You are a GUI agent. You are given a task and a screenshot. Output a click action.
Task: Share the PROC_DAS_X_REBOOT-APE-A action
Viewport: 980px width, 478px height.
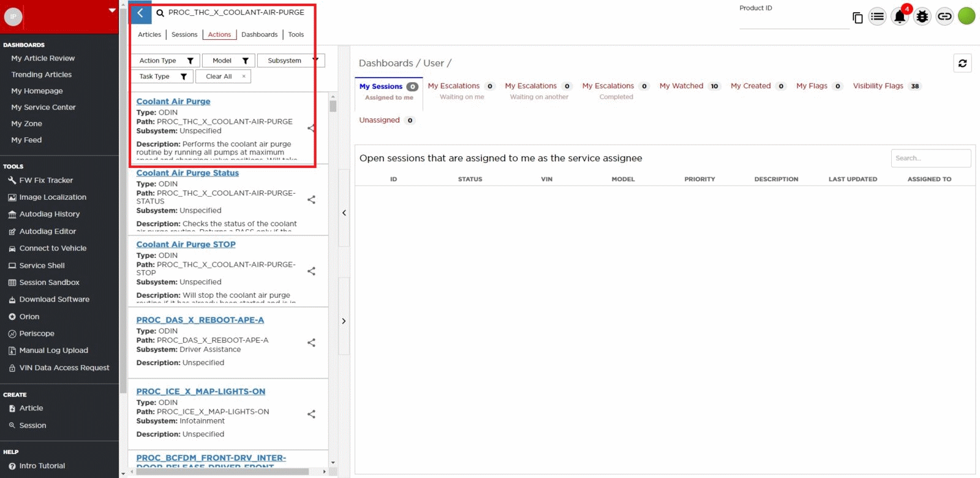click(x=311, y=343)
